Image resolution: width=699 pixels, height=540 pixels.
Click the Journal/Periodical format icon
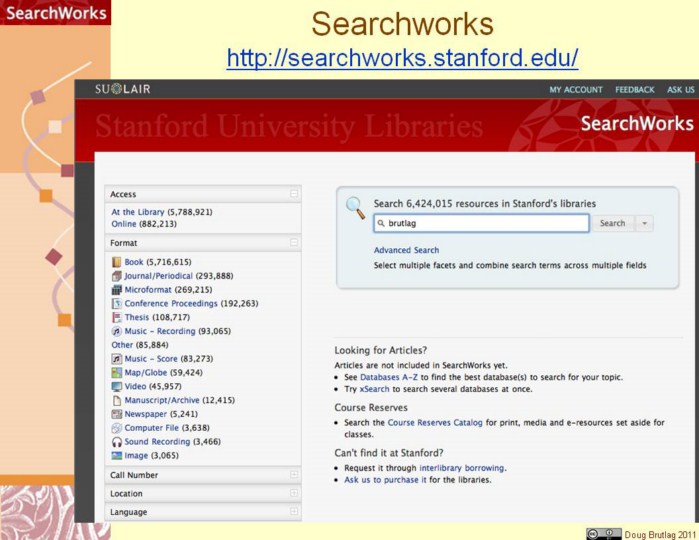(x=116, y=276)
